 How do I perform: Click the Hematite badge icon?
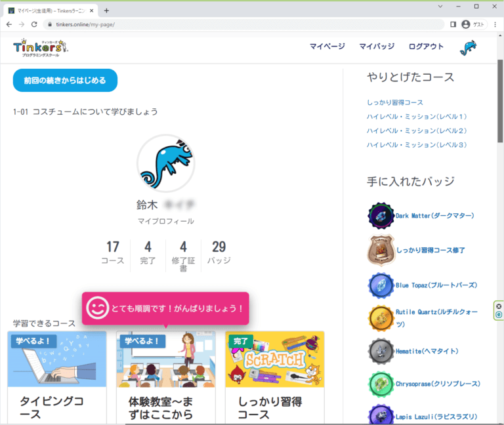pos(380,351)
